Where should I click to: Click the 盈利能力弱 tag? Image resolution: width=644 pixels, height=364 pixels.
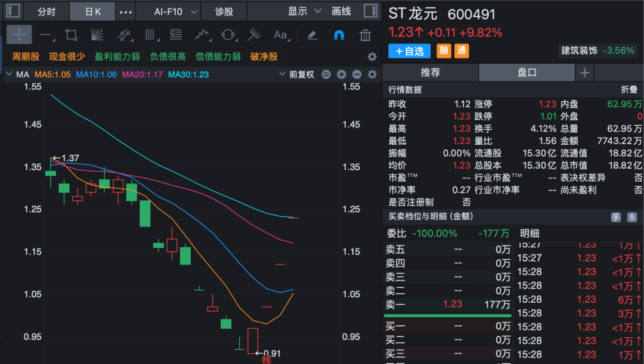[117, 57]
